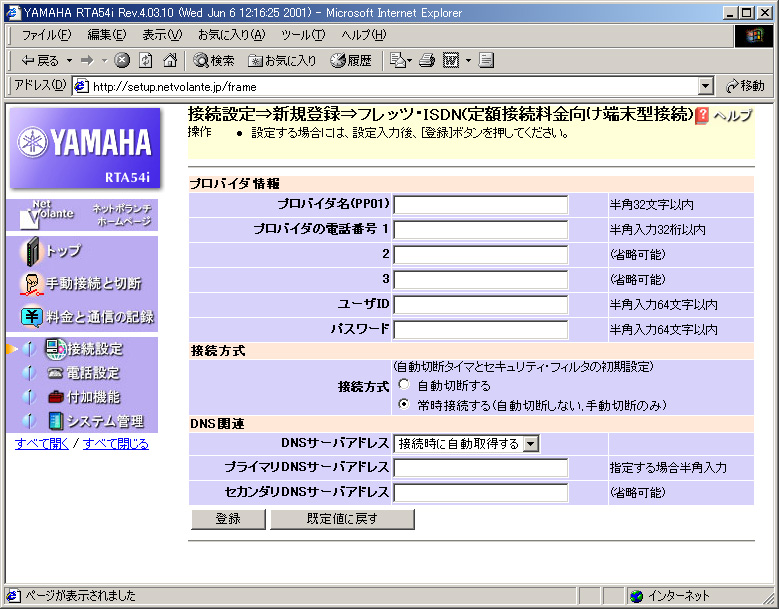The image size is (779, 609).
Task: Click the Stop icon in the browser toolbar
Action: (x=123, y=61)
